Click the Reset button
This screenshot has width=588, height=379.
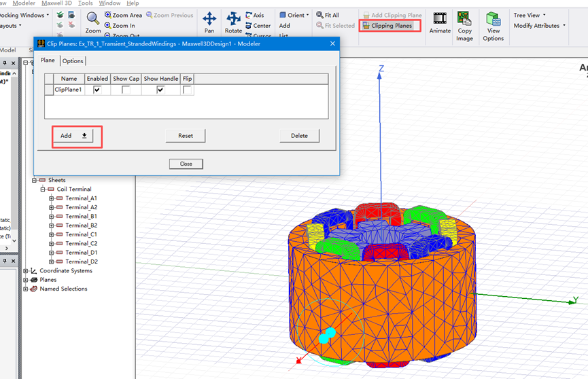pyautogui.click(x=186, y=136)
